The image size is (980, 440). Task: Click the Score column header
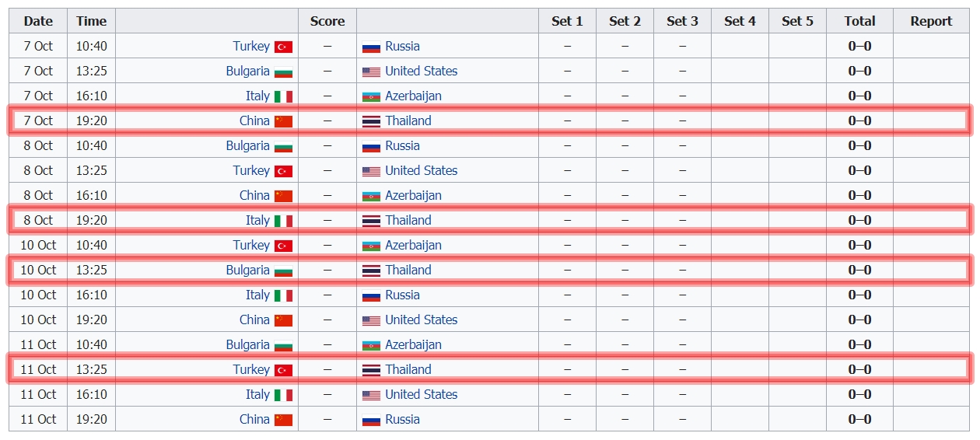327,21
